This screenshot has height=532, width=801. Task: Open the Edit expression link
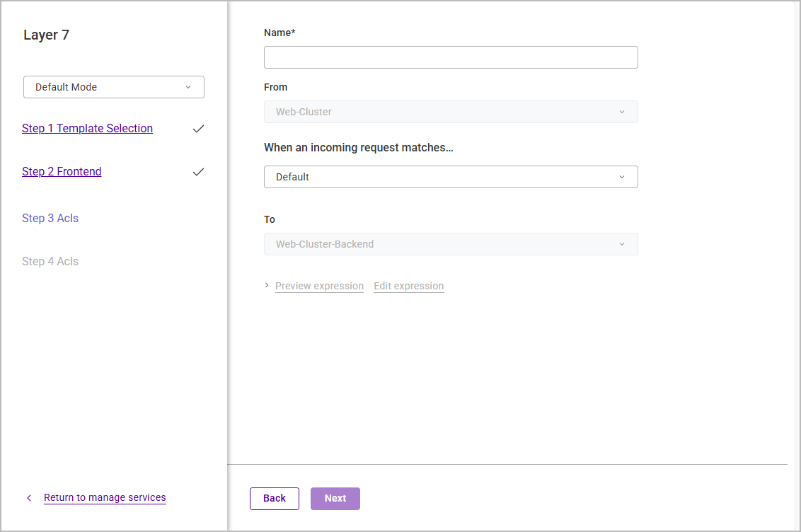coord(409,286)
